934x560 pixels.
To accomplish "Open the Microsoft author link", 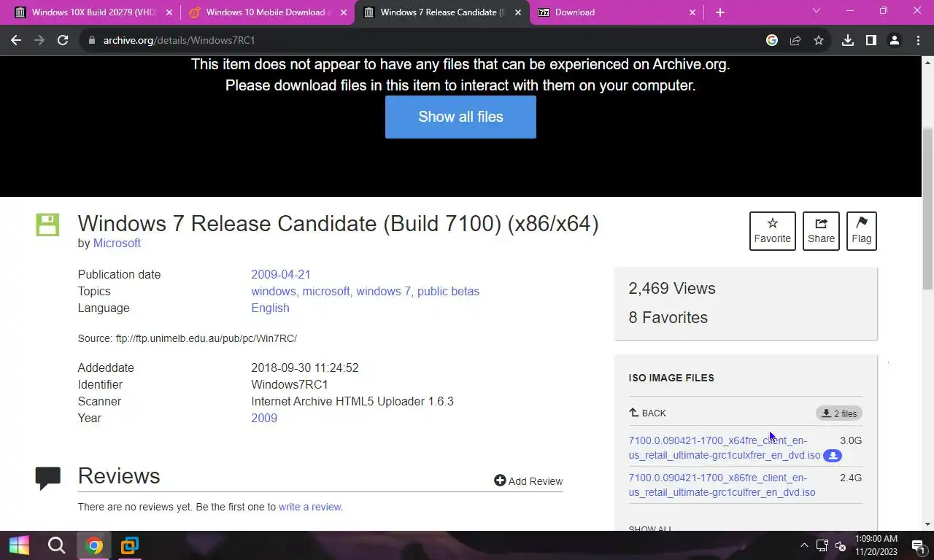I will click(x=117, y=244).
